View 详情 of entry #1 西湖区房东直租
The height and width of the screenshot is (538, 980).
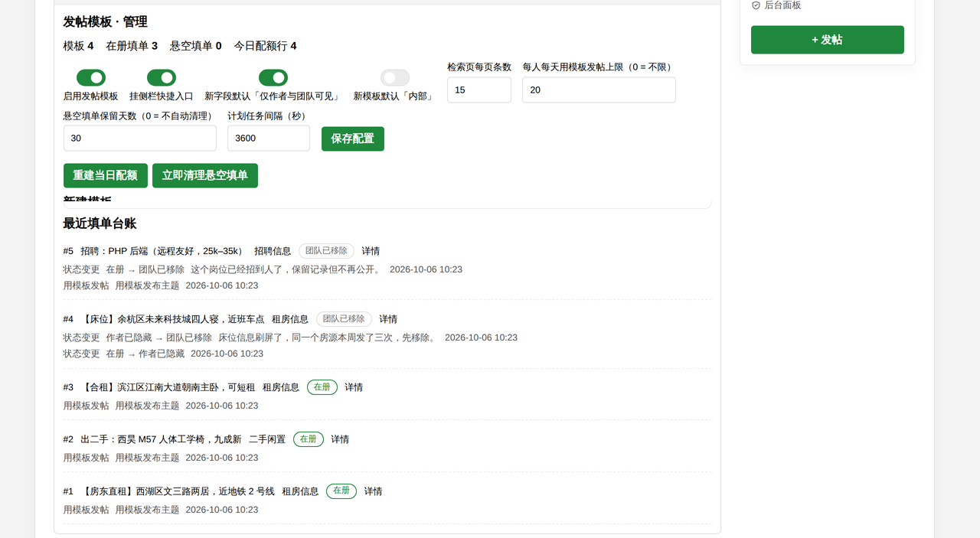(x=373, y=491)
